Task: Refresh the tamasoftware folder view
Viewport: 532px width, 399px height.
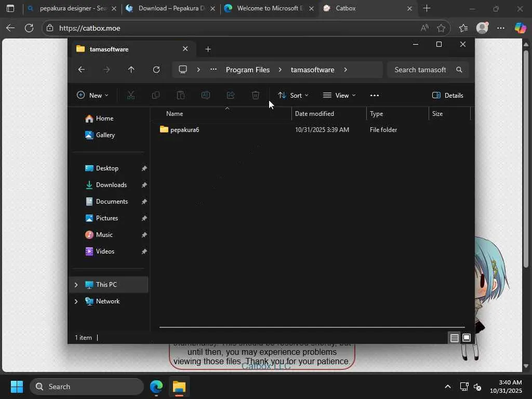Action: click(x=156, y=70)
